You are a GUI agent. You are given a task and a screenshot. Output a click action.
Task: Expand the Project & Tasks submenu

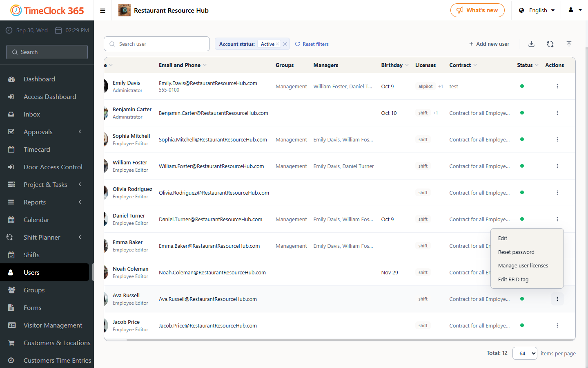[x=80, y=184]
